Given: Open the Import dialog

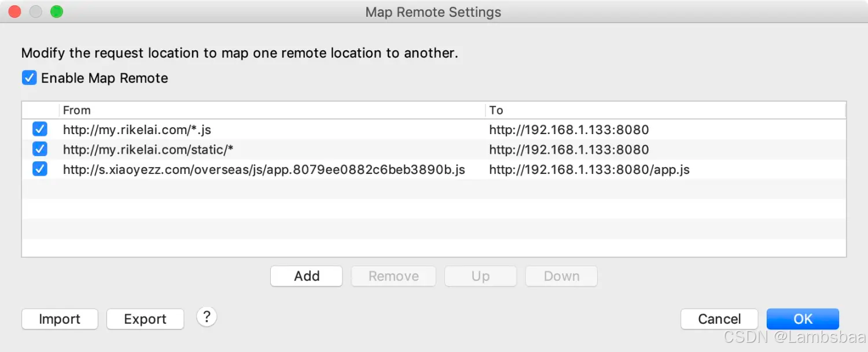Looking at the screenshot, I should [60, 319].
